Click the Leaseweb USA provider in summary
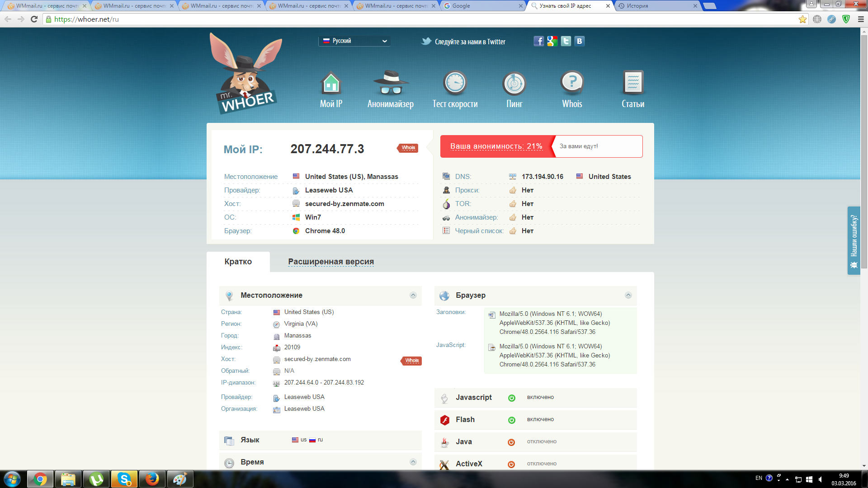868x488 pixels. click(329, 190)
